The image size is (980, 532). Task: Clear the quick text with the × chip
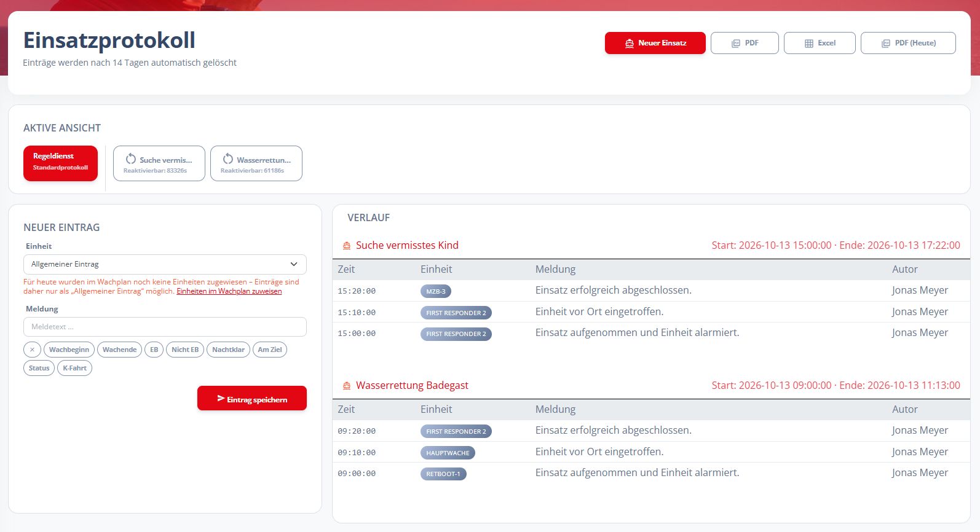pyautogui.click(x=32, y=350)
